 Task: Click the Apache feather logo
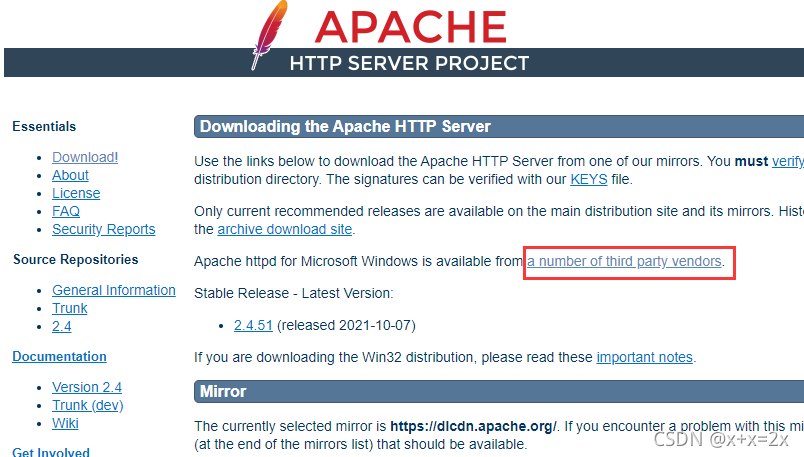click(270, 35)
